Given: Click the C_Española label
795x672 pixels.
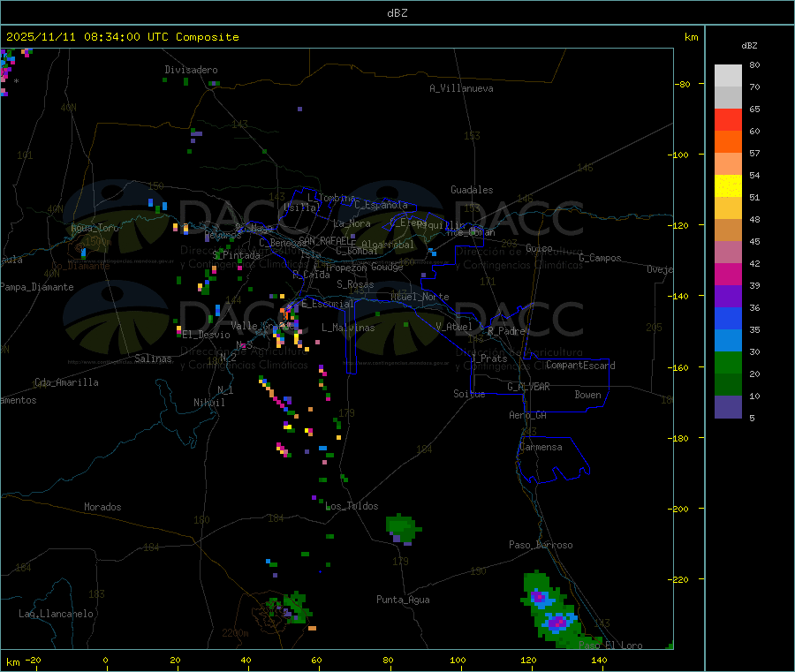Looking at the screenshot, I should 381,205.
